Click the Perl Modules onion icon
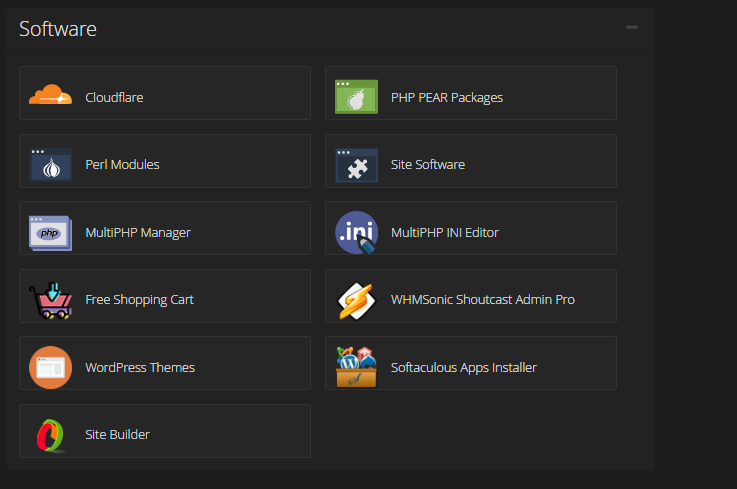The width and height of the screenshot is (737, 489). coord(50,165)
